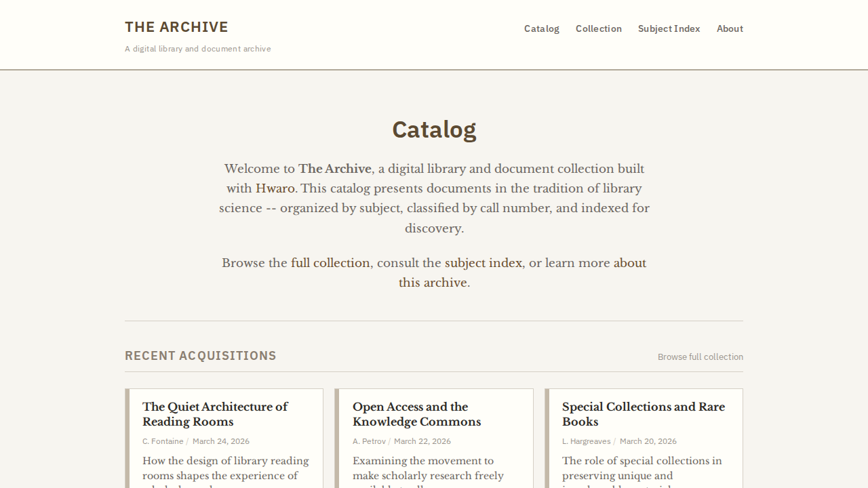Open the About page from the navigation
This screenshot has width=868, height=488.
tap(730, 28)
